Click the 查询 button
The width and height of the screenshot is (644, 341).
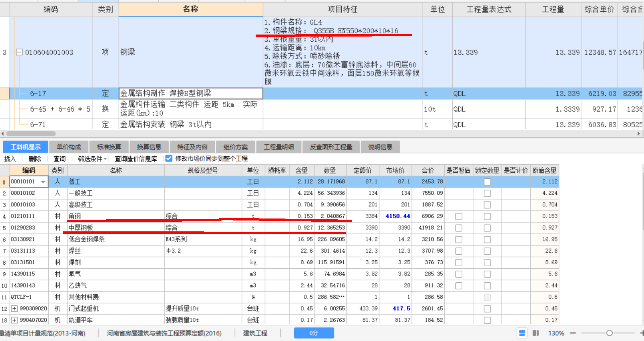pyautogui.click(x=59, y=159)
